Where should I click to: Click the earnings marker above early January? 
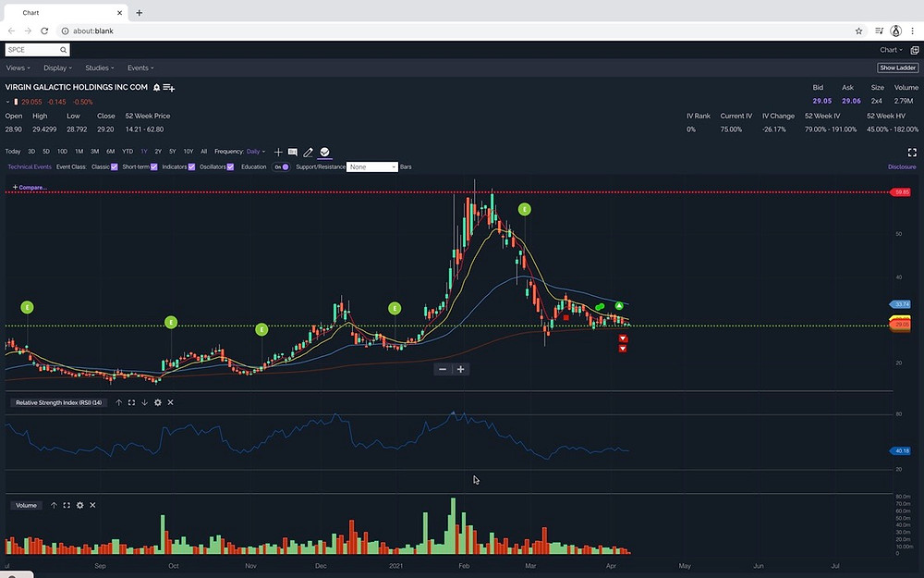pyautogui.click(x=395, y=308)
